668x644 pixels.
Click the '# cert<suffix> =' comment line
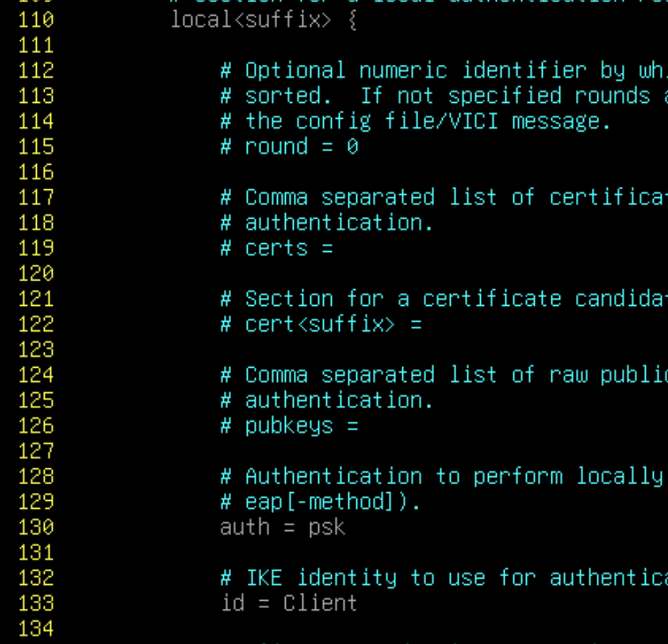(x=321, y=325)
